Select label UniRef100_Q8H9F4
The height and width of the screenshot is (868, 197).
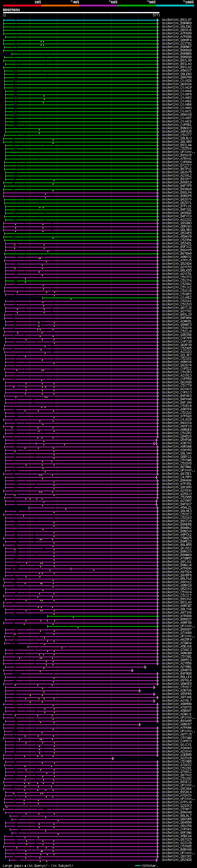[x=177, y=40]
